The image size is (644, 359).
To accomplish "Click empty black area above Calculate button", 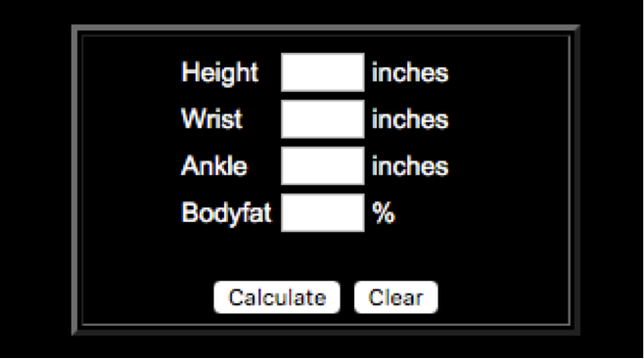I will [277, 256].
